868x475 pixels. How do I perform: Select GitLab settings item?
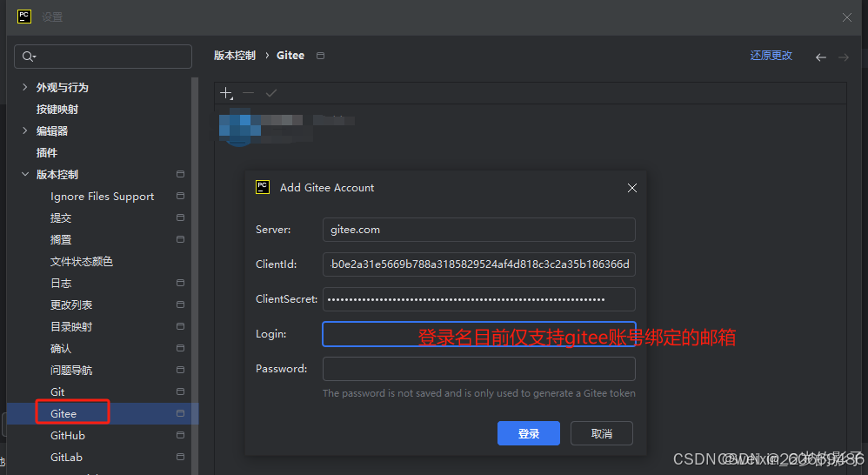pos(66,458)
